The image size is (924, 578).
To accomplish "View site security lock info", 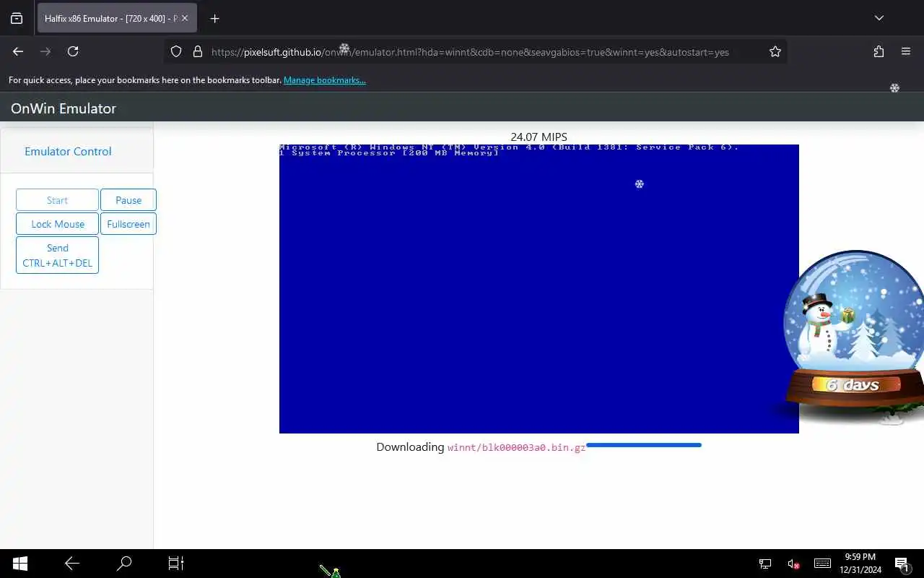I will [197, 51].
